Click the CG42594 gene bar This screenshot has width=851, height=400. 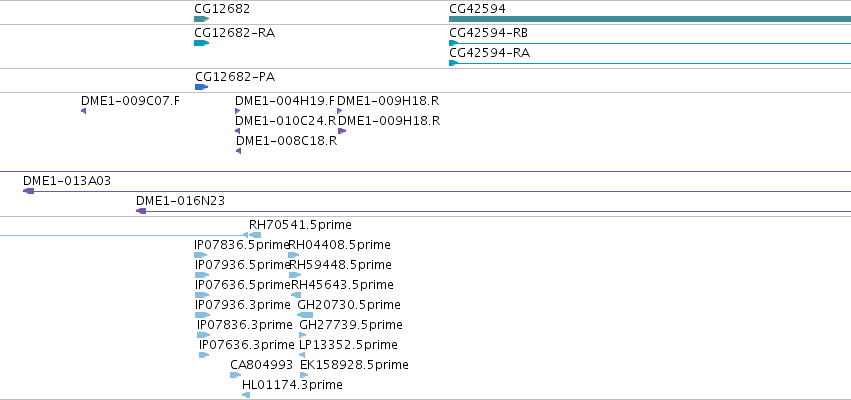650,19
